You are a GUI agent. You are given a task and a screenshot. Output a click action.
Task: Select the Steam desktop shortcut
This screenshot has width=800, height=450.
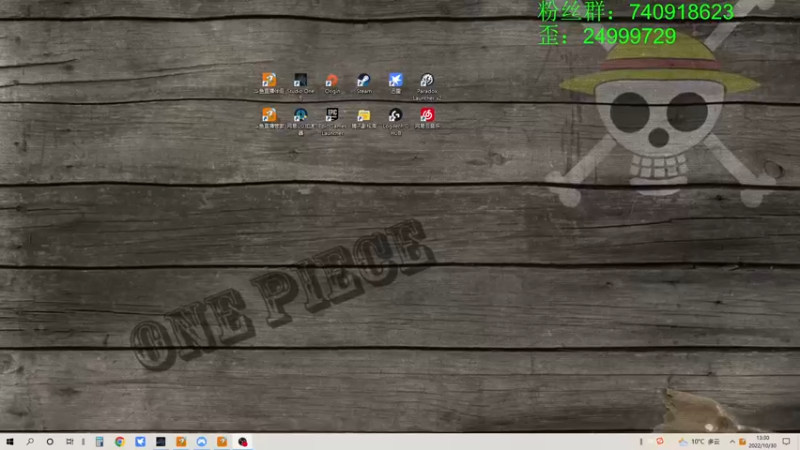[364, 84]
